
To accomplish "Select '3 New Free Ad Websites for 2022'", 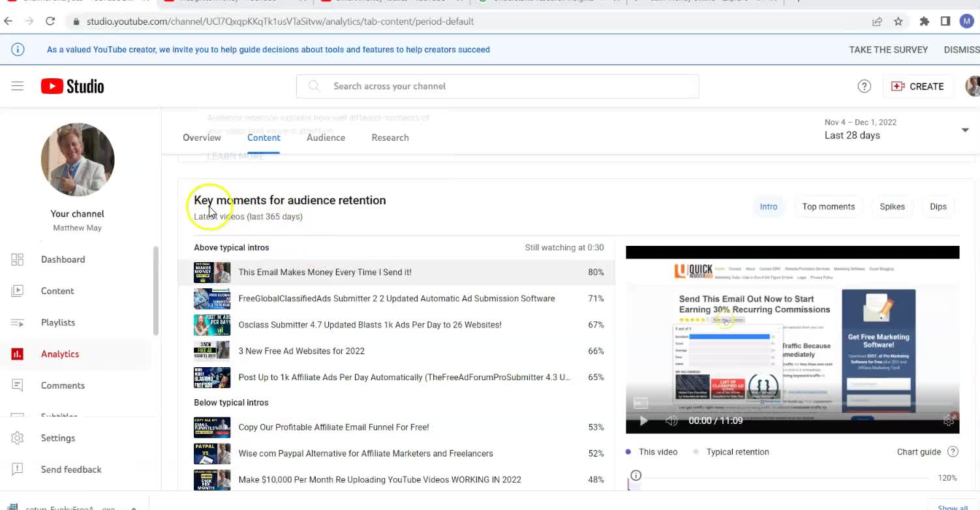I will click(397, 351).
